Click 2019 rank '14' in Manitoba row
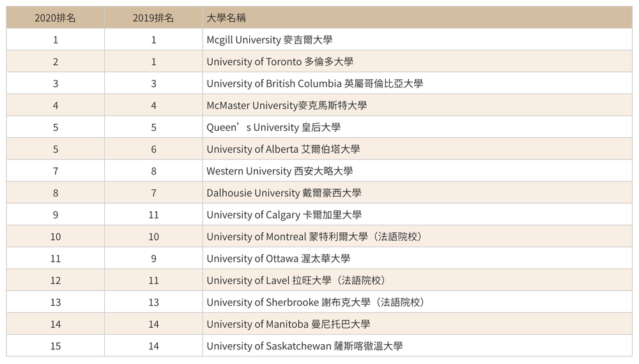Viewport: 639px width, 364px height. (153, 324)
